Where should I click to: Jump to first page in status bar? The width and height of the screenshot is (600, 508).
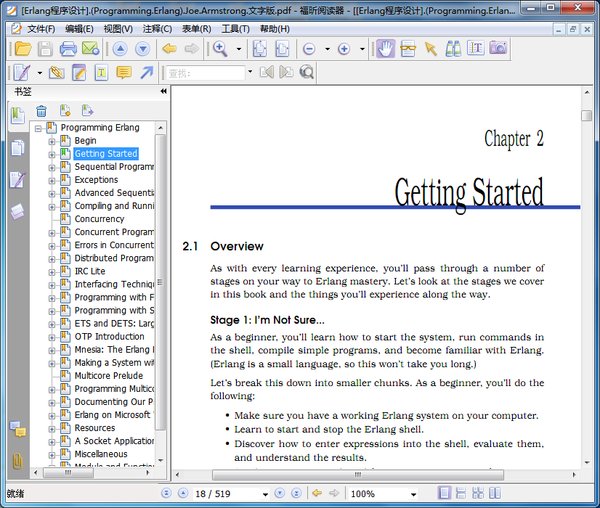[x=166, y=493]
